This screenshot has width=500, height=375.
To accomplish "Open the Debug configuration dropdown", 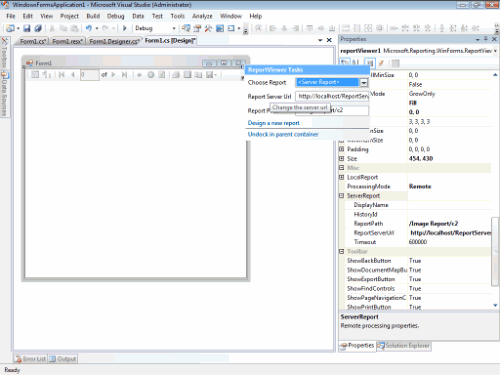I will click(174, 28).
